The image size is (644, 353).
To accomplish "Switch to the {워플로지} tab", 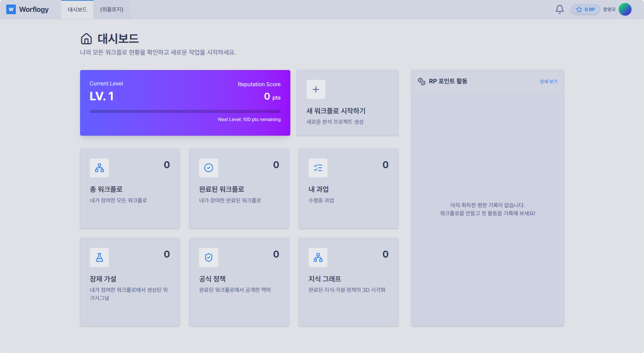I will tap(112, 10).
